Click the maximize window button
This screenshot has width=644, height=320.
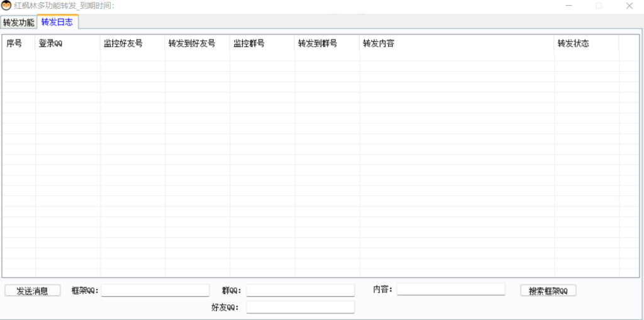click(x=599, y=6)
